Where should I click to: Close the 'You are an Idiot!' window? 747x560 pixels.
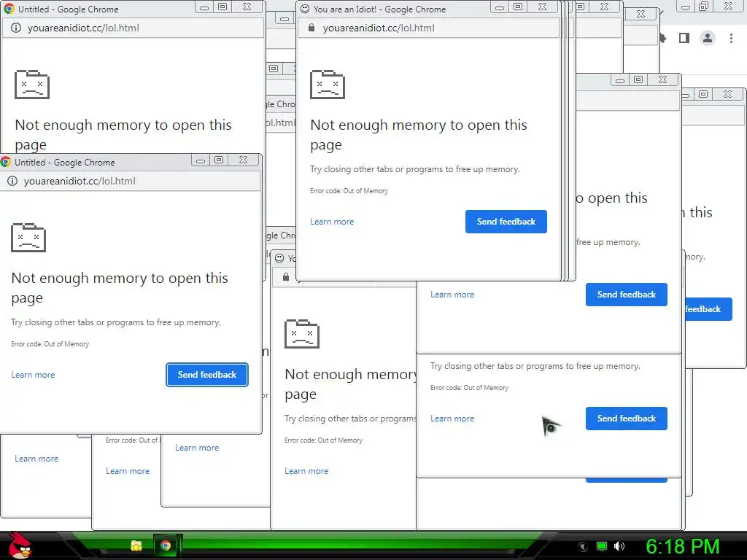542,7
